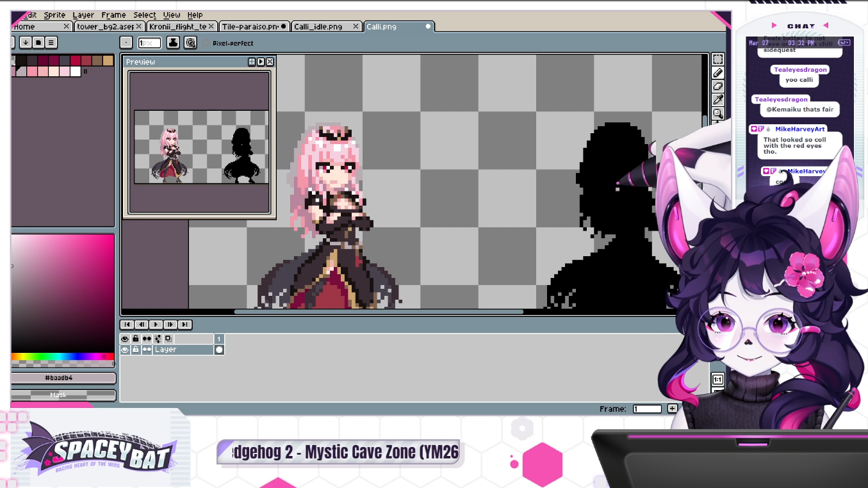Click the Preview window sprite thumbnail

[x=201, y=147]
